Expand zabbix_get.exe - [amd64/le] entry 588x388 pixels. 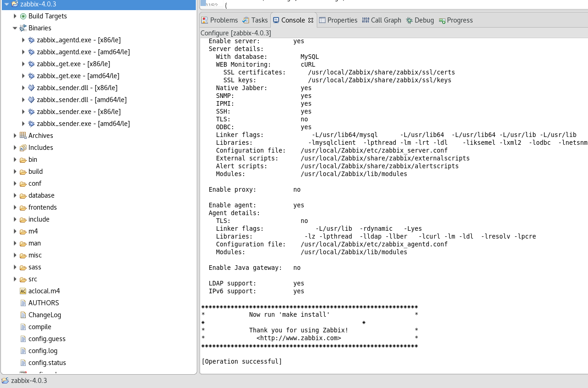[x=23, y=76]
